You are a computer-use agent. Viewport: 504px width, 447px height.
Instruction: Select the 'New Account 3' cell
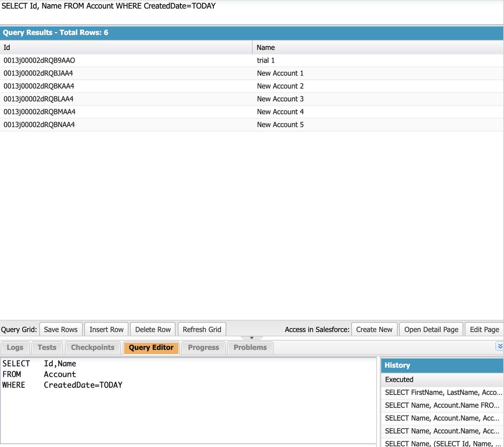(x=378, y=99)
